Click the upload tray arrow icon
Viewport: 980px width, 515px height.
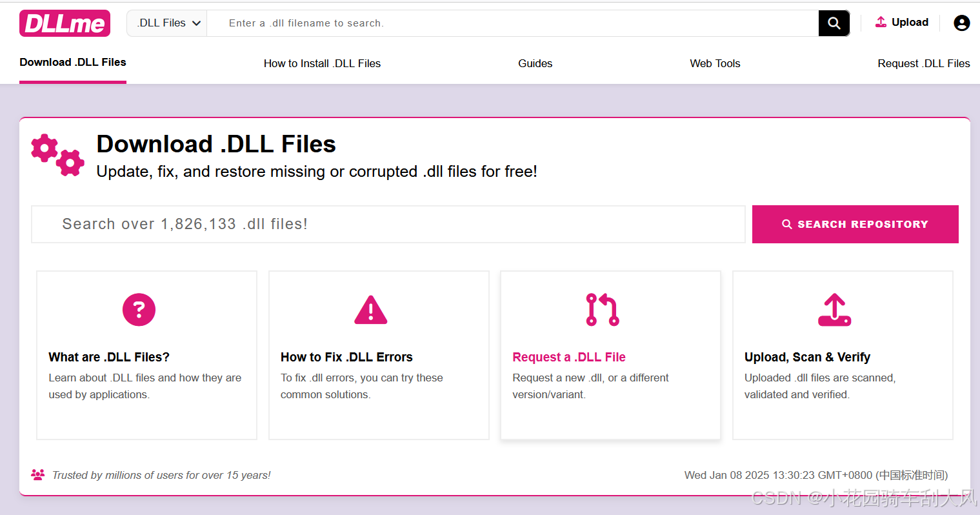point(835,310)
